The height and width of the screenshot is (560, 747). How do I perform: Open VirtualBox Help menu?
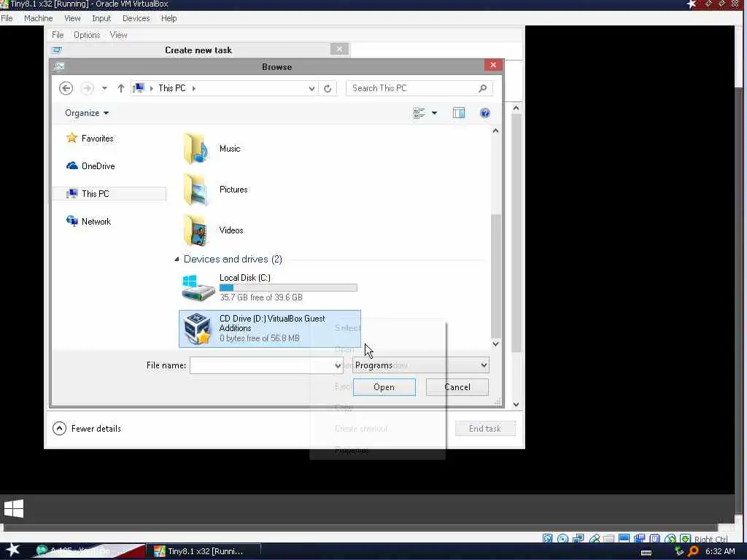point(169,18)
